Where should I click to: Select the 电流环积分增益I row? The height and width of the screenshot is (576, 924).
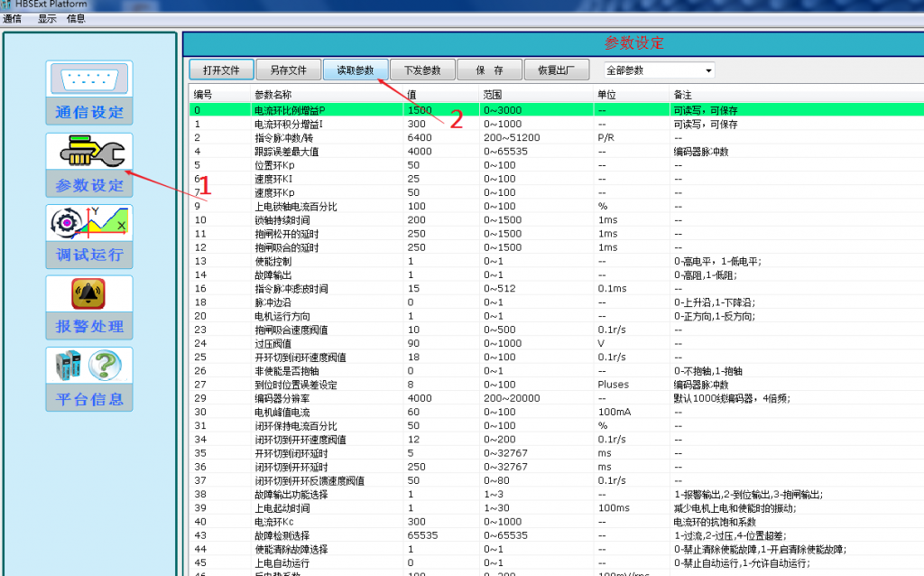[x=556, y=124]
